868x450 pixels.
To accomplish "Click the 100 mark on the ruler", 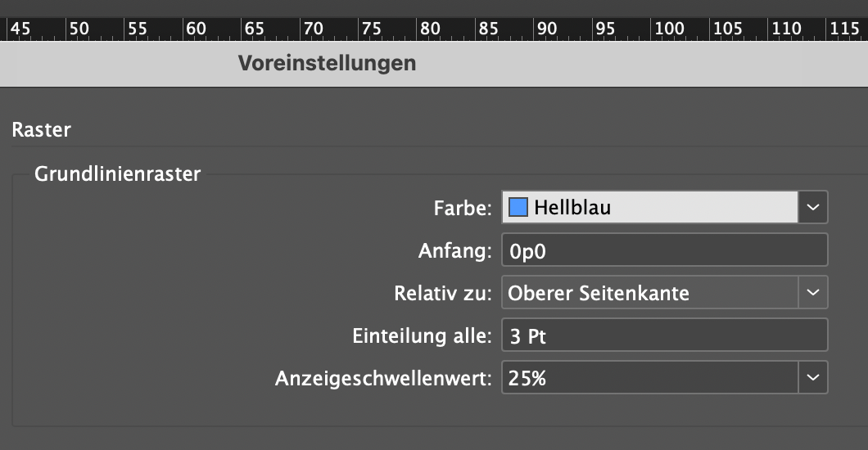I will 669,28.
